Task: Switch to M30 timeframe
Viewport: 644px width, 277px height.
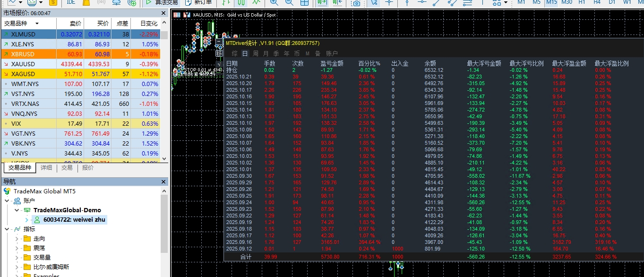Action: pos(567,3)
